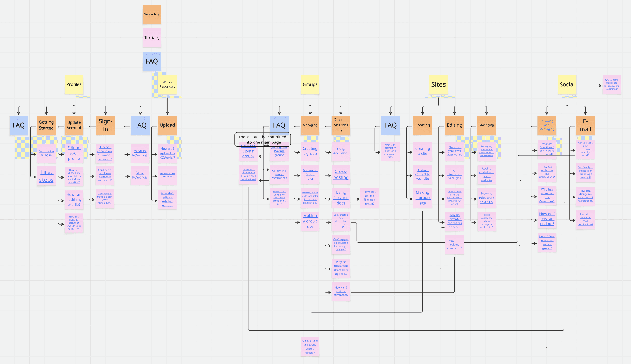Select the Works Repository sticky note
The image size is (631, 364).
coord(167,84)
